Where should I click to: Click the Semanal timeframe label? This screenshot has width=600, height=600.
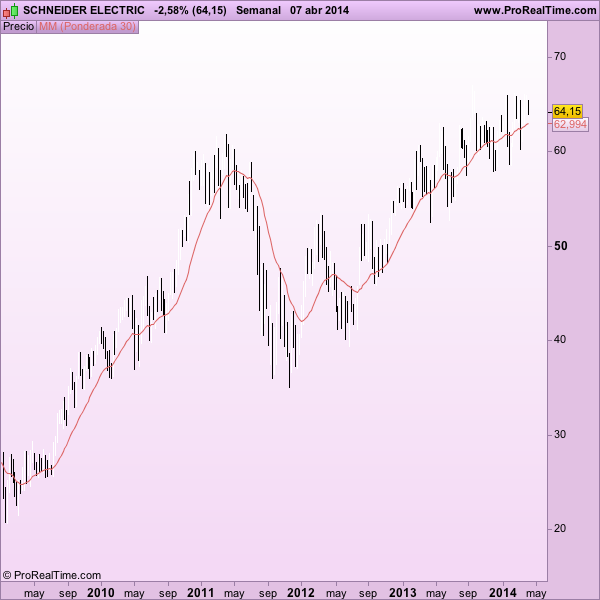point(258,10)
